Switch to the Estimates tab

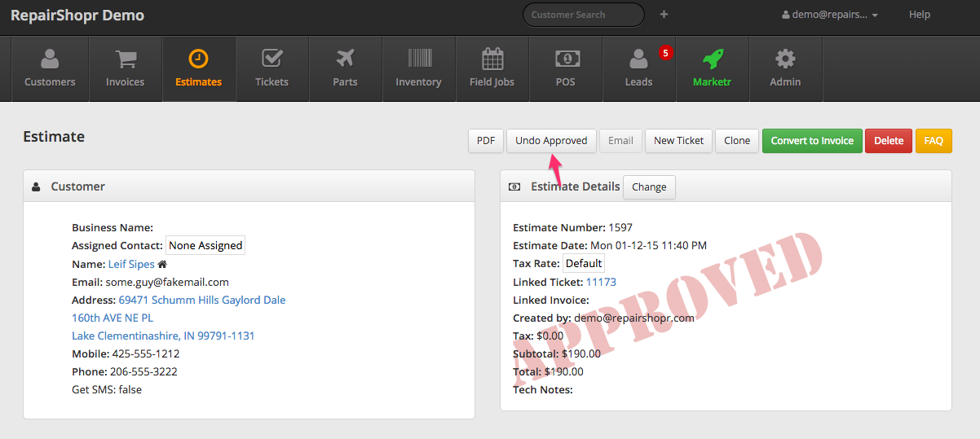point(198,68)
